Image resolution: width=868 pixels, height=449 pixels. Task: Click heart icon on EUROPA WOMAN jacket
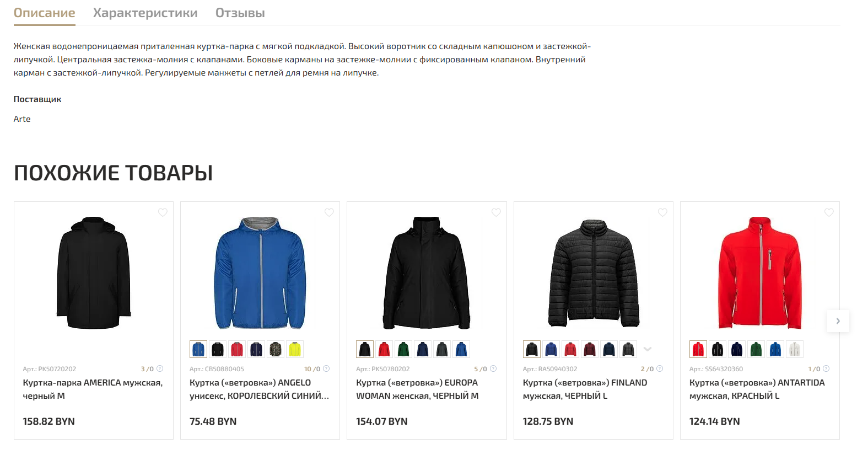coord(496,212)
